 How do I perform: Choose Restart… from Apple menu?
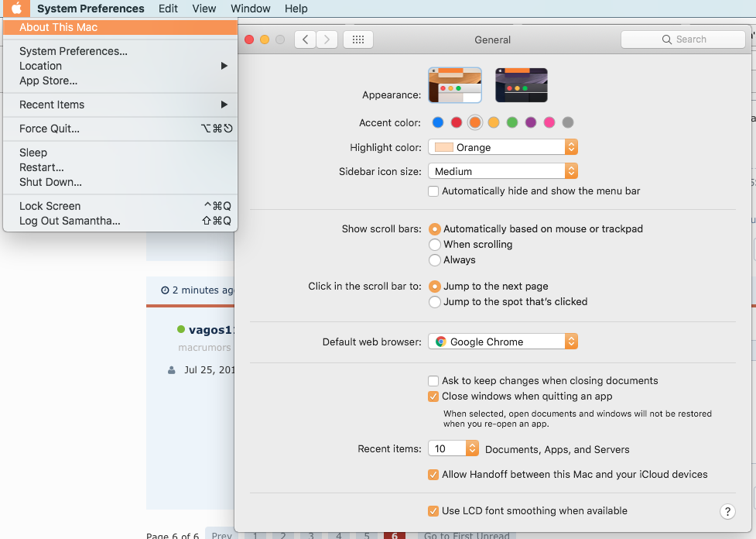120,167
